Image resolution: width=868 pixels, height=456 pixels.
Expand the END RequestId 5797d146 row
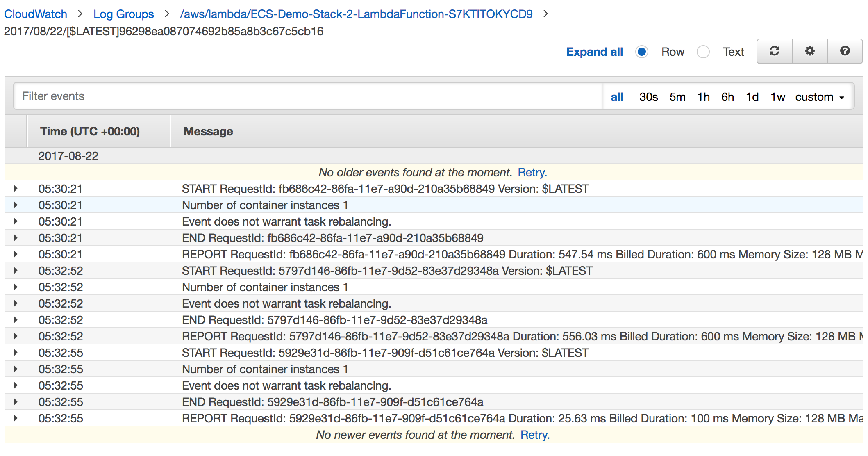(16, 320)
